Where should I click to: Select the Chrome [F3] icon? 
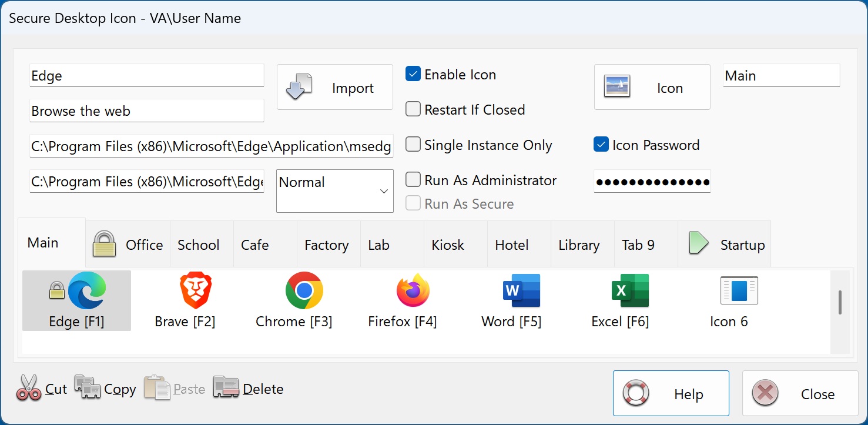pyautogui.click(x=294, y=300)
